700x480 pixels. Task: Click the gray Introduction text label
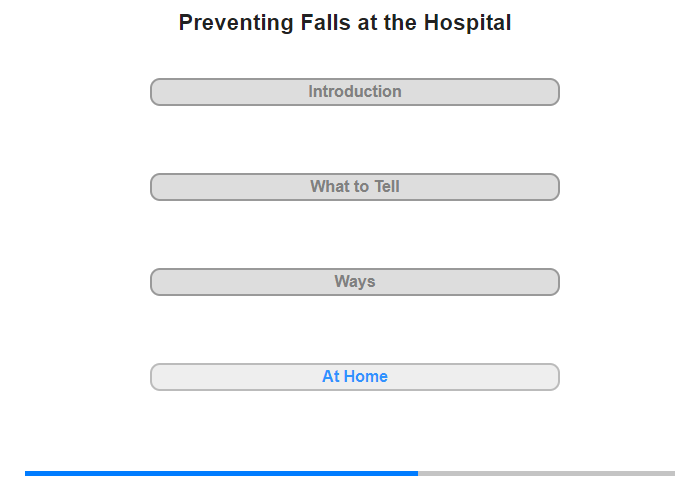coord(354,92)
